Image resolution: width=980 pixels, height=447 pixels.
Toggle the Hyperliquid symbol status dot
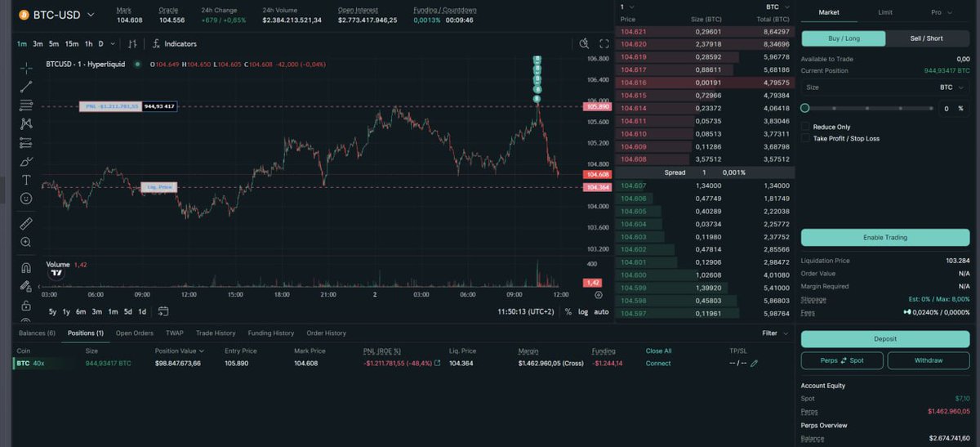pos(137,64)
